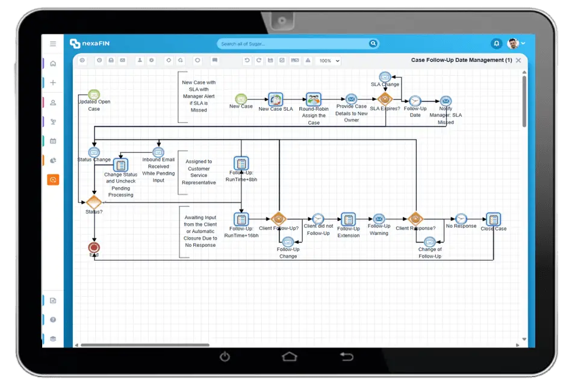Save the process design via the save icon

tap(270, 60)
